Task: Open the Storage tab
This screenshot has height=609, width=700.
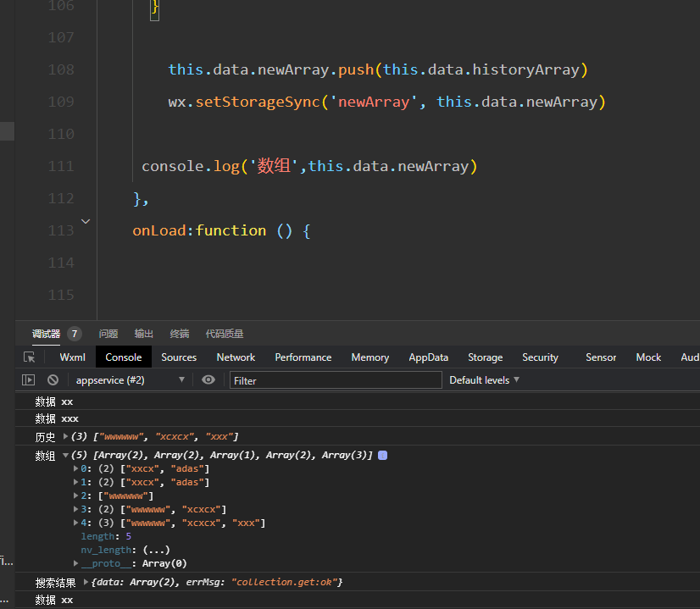Action: click(x=486, y=357)
